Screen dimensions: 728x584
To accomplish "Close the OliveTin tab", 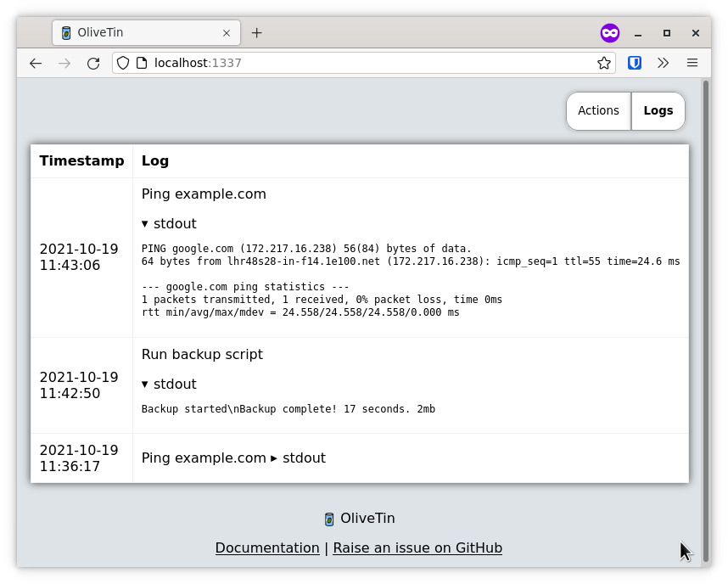I will [227, 33].
